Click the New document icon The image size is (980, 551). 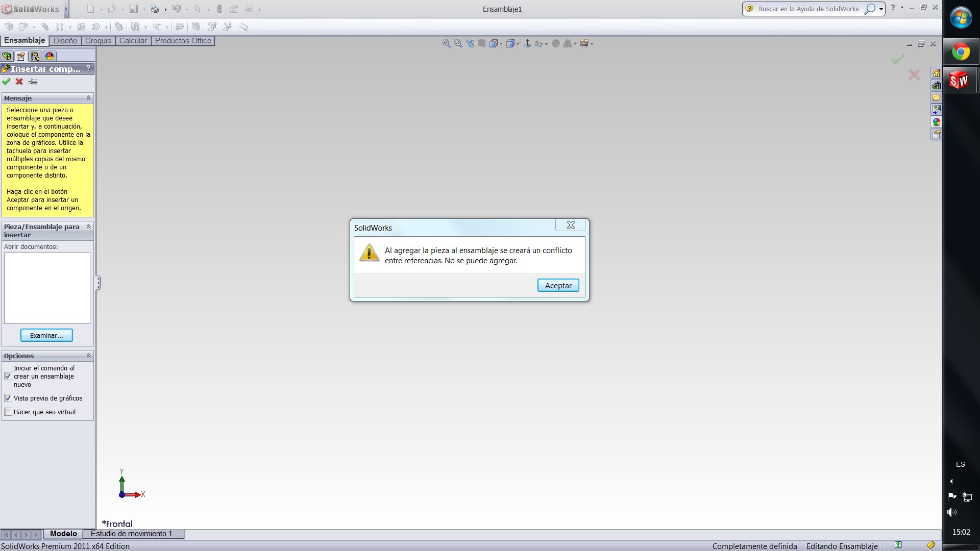[90, 9]
